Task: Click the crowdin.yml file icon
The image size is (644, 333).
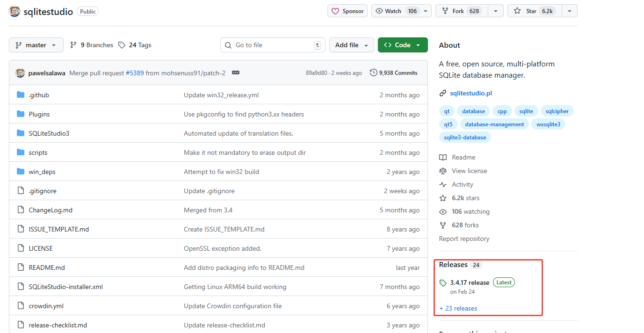Action: click(x=20, y=306)
